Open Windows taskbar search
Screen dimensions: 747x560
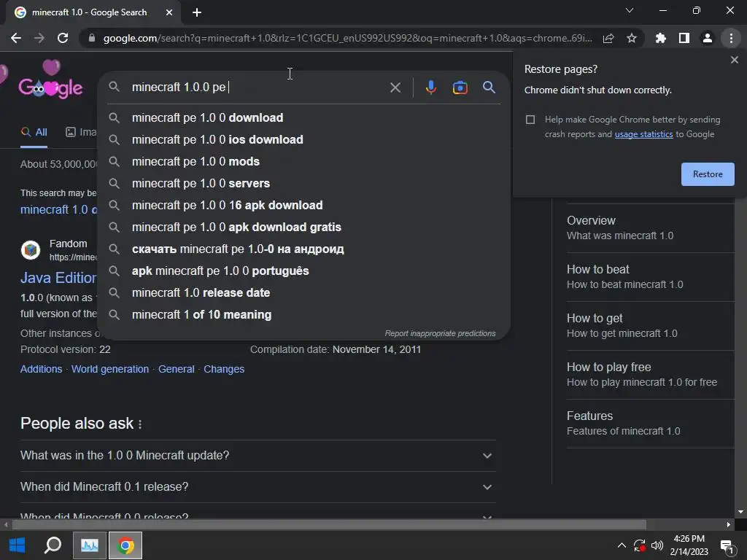coord(53,545)
